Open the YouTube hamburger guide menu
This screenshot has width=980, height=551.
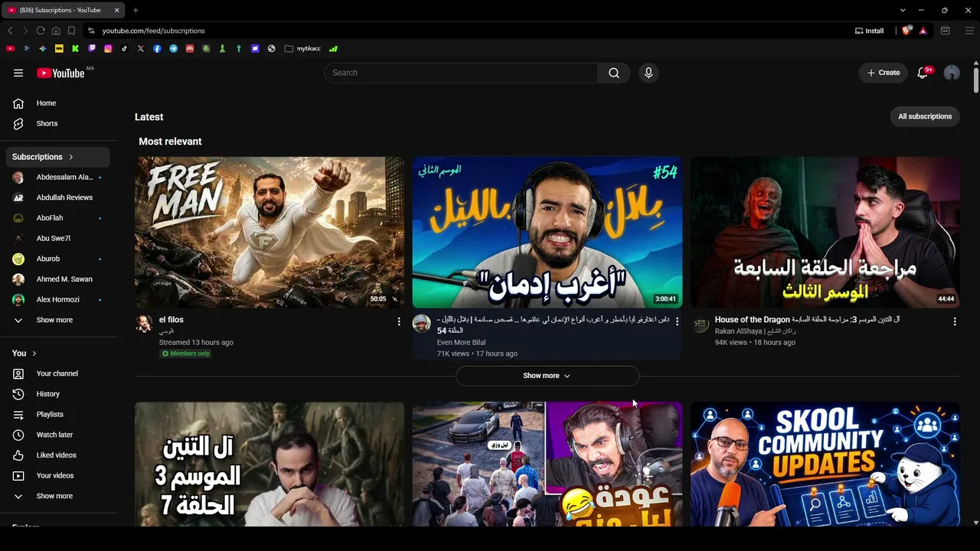pyautogui.click(x=18, y=73)
